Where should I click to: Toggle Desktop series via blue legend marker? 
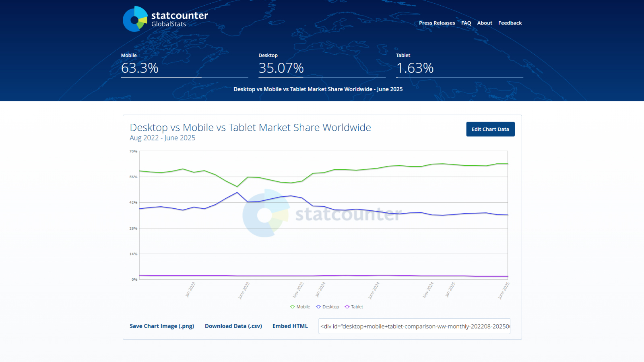point(318,307)
